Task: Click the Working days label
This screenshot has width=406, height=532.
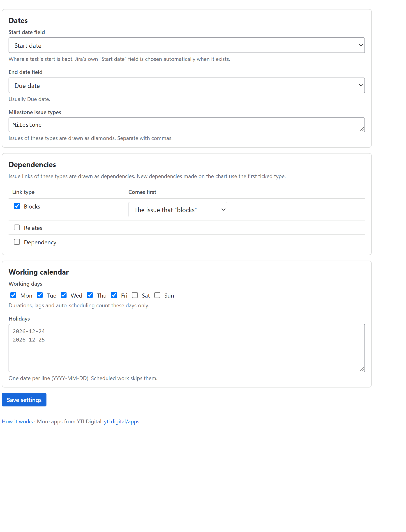Action: (25, 284)
